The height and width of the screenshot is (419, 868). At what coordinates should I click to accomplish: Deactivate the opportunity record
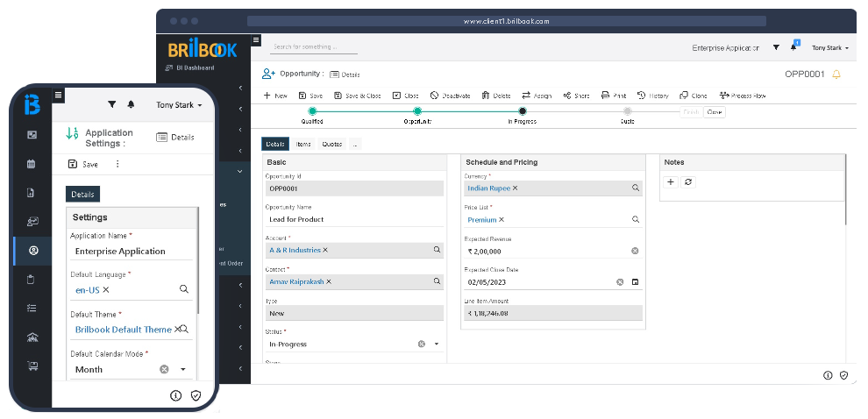pos(450,96)
